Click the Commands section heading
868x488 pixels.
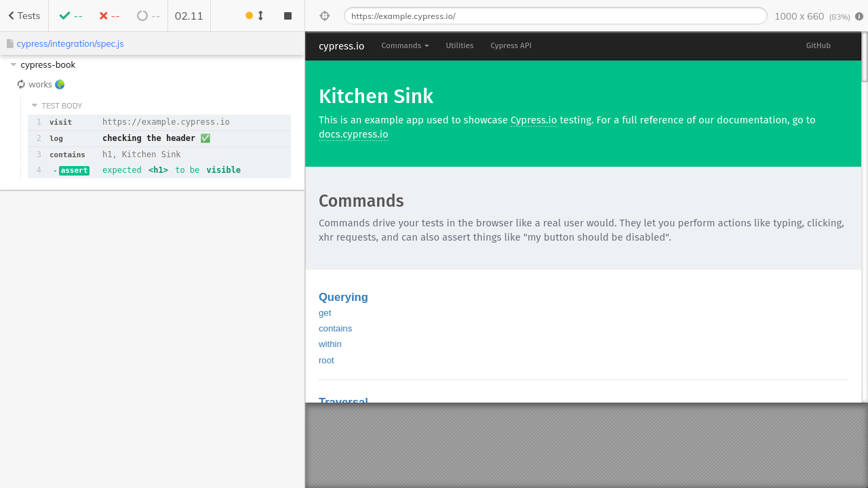pyautogui.click(x=361, y=201)
